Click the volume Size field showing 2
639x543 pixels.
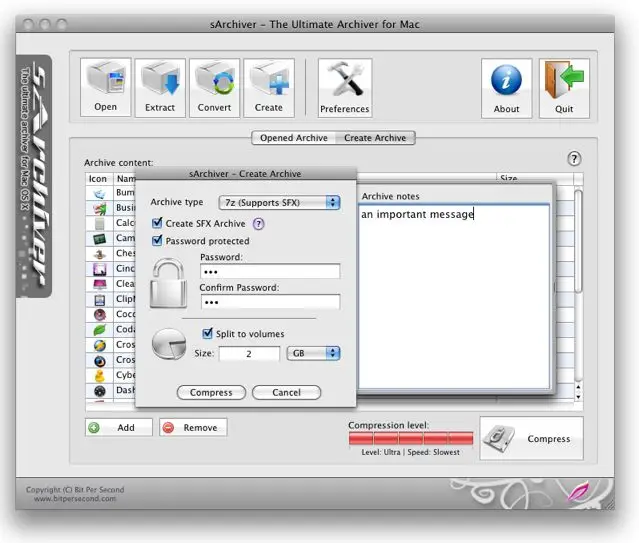click(x=249, y=353)
